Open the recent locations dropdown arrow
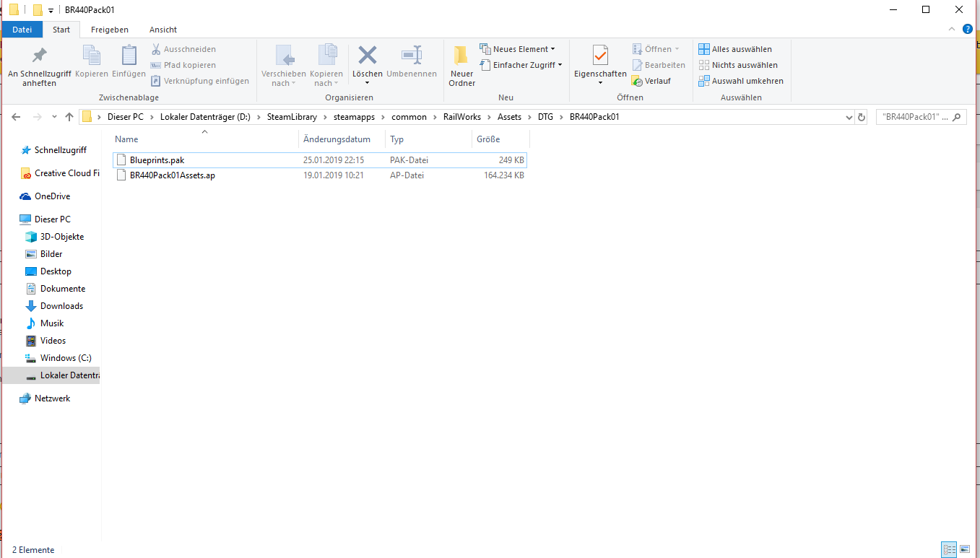980x558 pixels. pos(54,117)
